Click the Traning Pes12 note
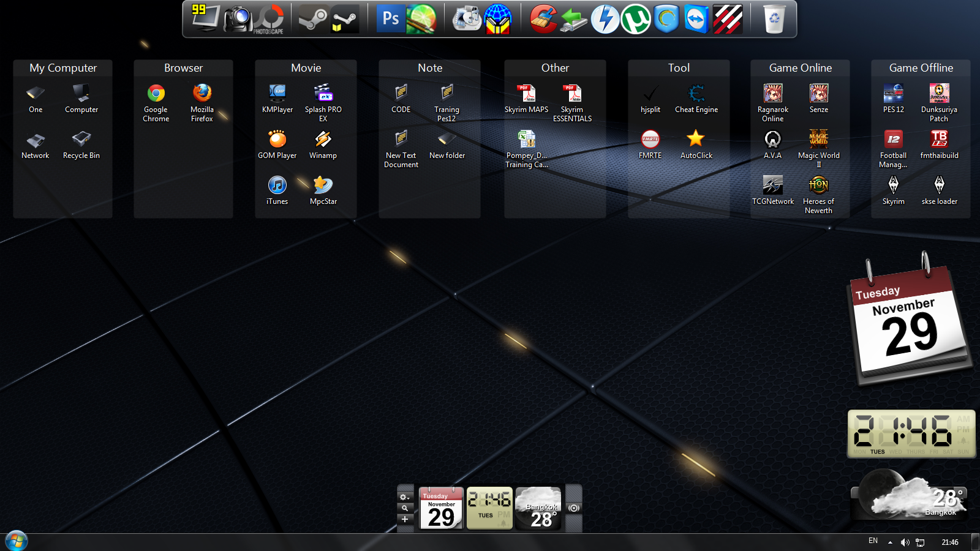Screen dimensions: 980x551 coord(447,103)
